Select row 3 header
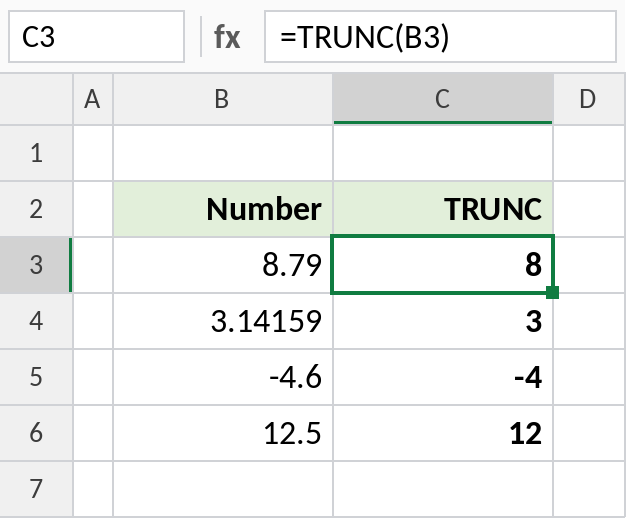Image resolution: width=626 pixels, height=518 pixels. click(36, 265)
